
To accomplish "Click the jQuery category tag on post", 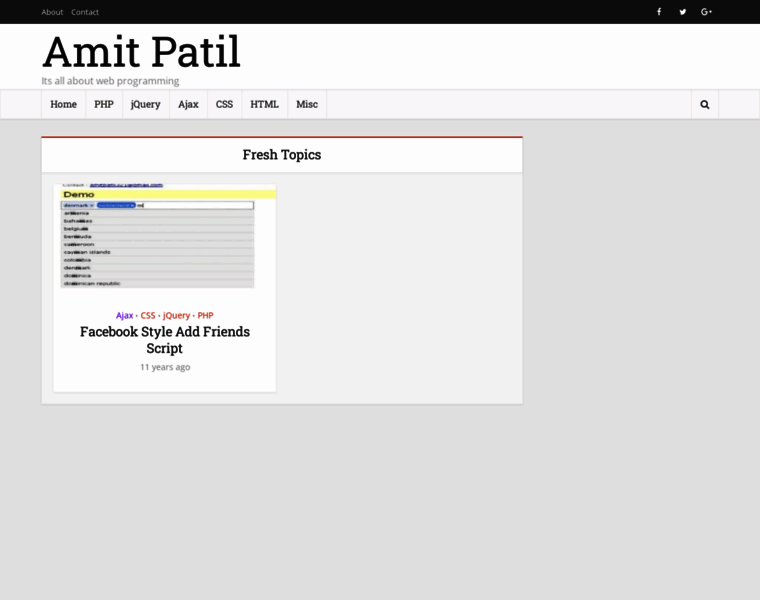I will pyautogui.click(x=176, y=316).
